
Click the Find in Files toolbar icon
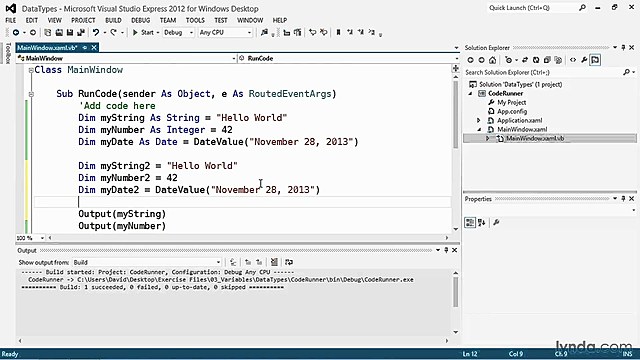pyautogui.click(x=264, y=32)
